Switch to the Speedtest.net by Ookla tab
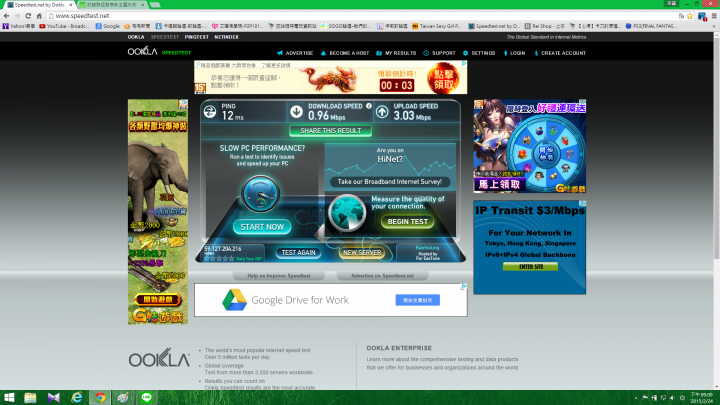 (x=39, y=5)
